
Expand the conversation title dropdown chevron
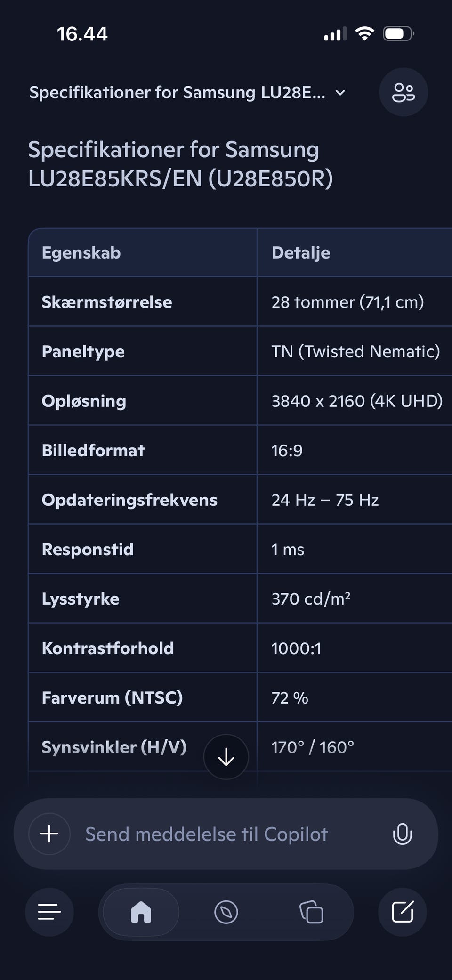(x=340, y=93)
